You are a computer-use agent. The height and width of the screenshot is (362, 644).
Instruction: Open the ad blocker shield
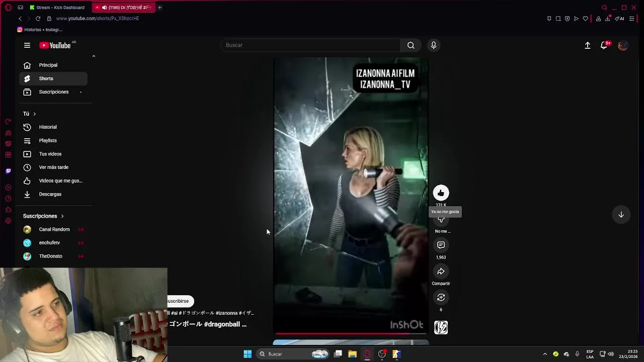[567, 19]
